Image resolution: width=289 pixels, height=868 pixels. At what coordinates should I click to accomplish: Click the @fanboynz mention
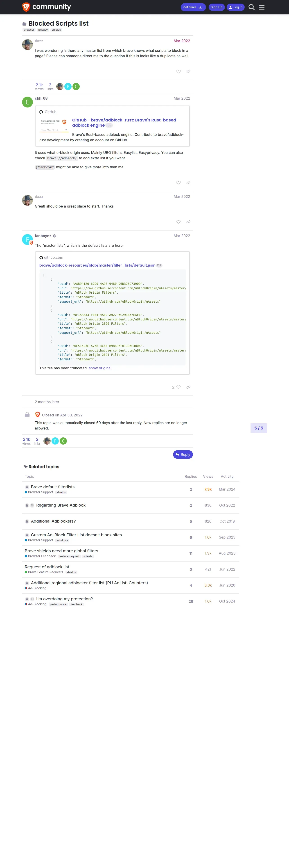coord(45,167)
